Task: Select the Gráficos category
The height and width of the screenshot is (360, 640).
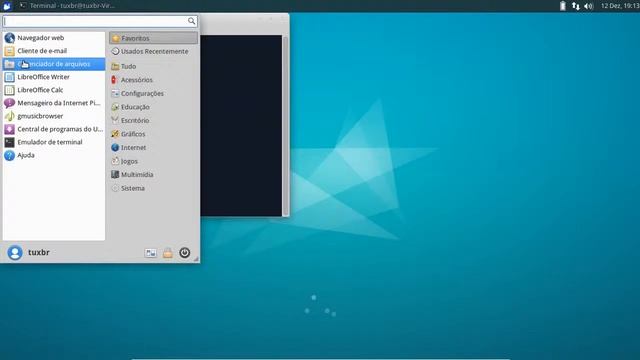Action: (153, 134)
